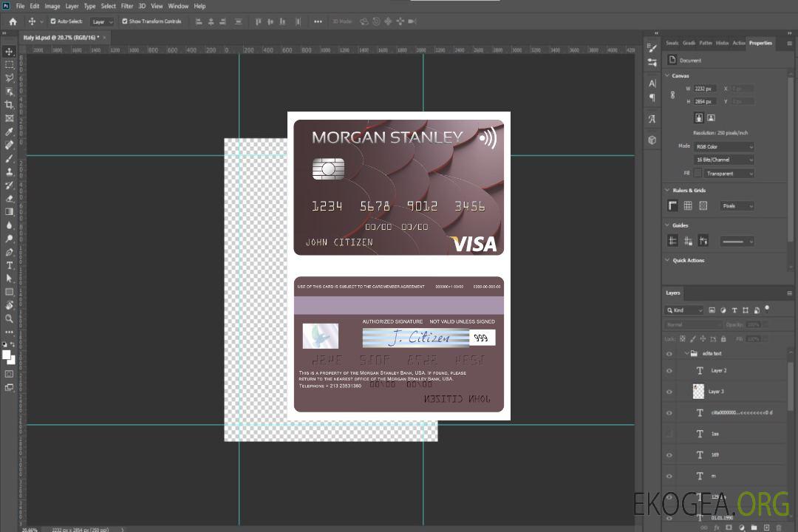Open the Paragraph panel icon
Image resolution: width=798 pixels, height=532 pixels.
pyautogui.click(x=652, y=98)
